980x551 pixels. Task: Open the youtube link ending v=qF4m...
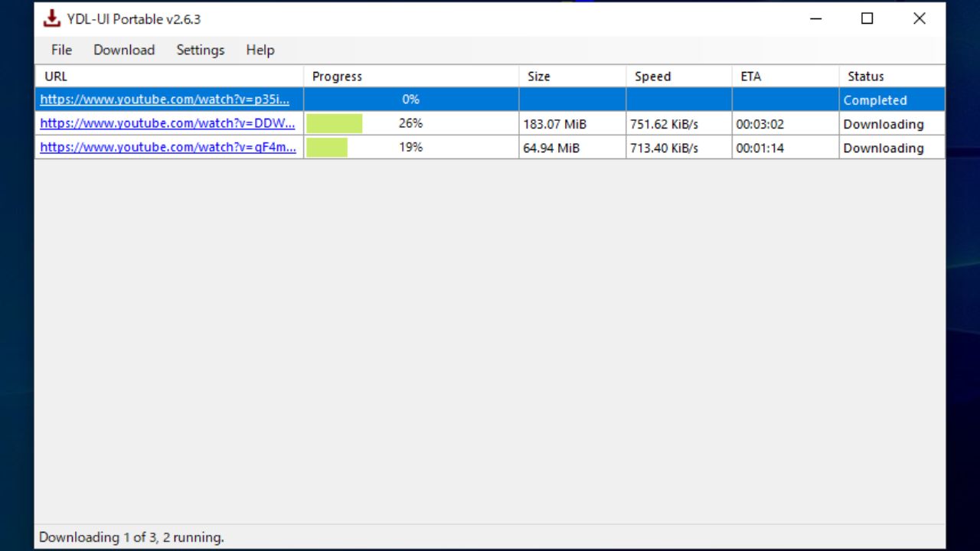click(x=168, y=147)
